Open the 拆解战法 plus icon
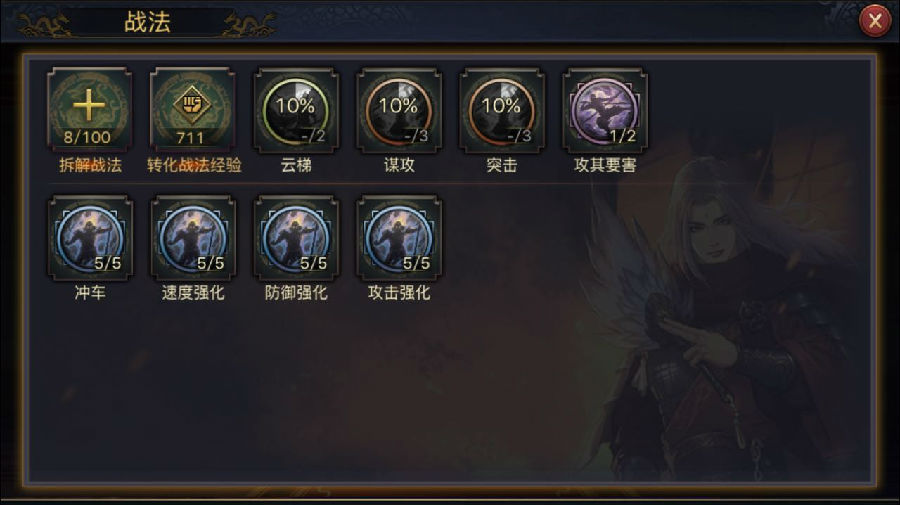Image resolution: width=900 pixels, height=505 pixels. pyautogui.click(x=89, y=110)
